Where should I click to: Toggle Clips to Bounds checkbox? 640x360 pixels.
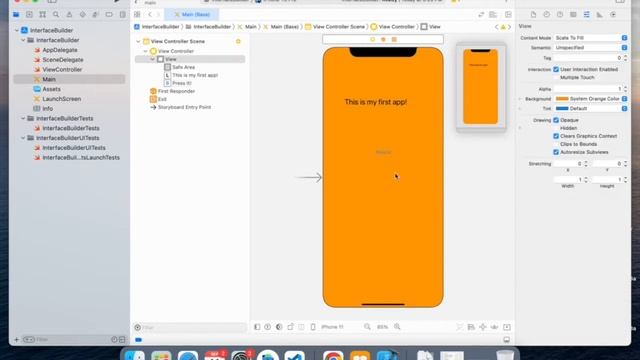556,144
